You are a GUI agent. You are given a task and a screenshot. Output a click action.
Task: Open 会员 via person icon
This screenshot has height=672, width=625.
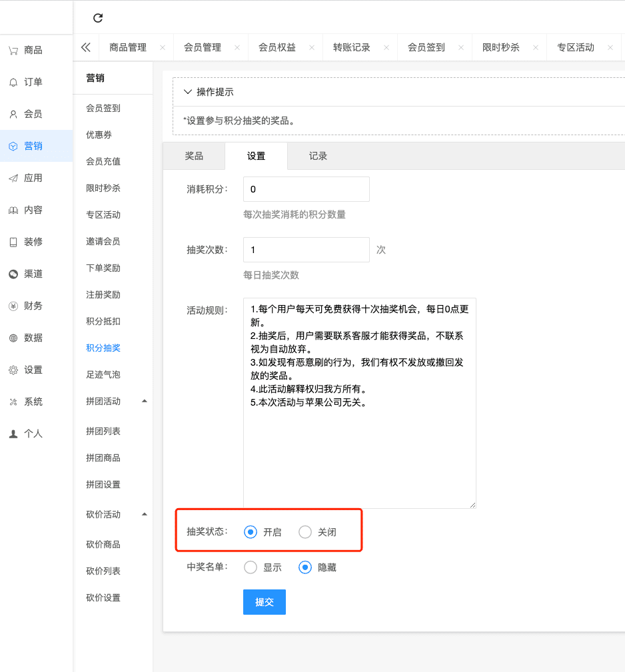[x=13, y=114]
